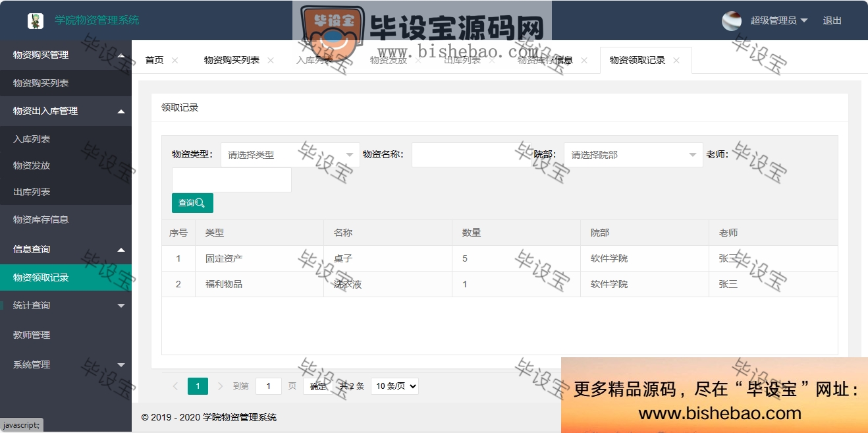Switch to the 首页 tab
868x433 pixels.
(x=154, y=60)
